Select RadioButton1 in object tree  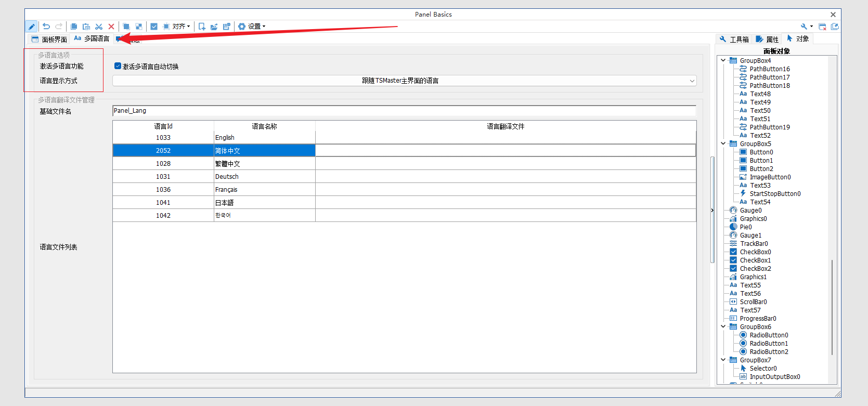coord(769,344)
